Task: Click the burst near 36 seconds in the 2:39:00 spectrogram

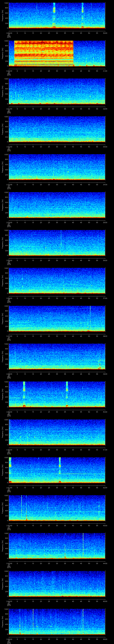Action: tap(67, 394)
